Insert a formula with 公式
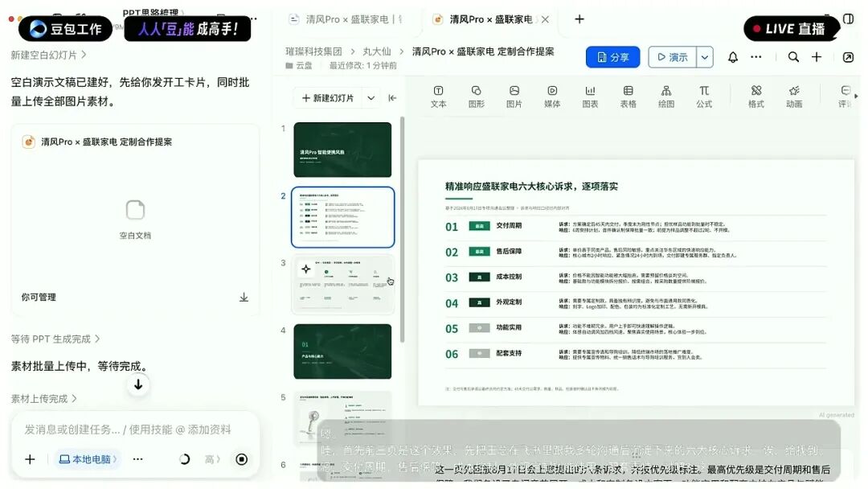 pos(704,97)
